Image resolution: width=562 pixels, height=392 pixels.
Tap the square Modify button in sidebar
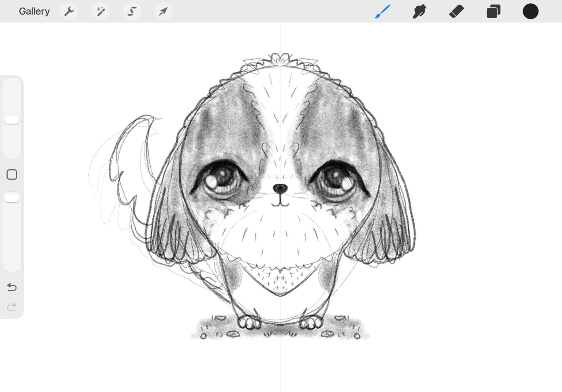pos(12,174)
